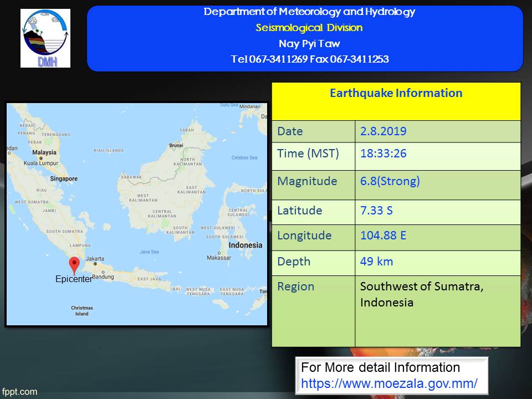Image resolution: width=532 pixels, height=399 pixels.
Task: Click the 'Indonesia' country label on map
Action: pyautogui.click(x=245, y=245)
